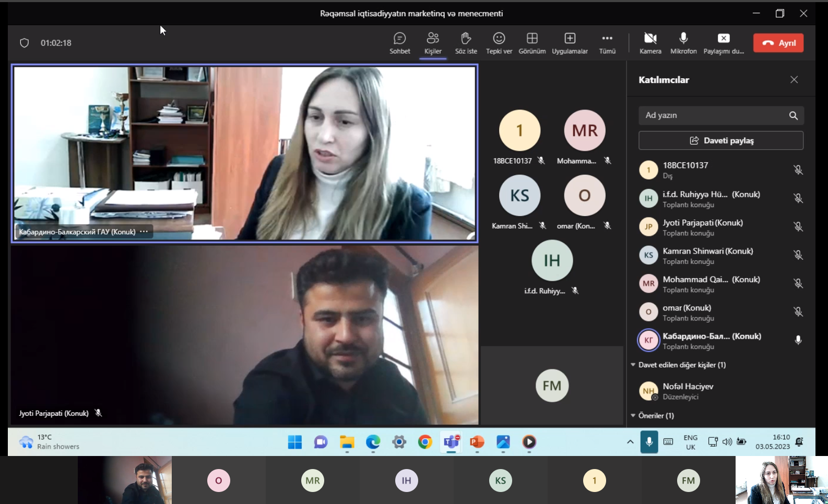Open options menu on Кабардино-Балкарский video tile
This screenshot has width=828, height=504.
coord(144,232)
